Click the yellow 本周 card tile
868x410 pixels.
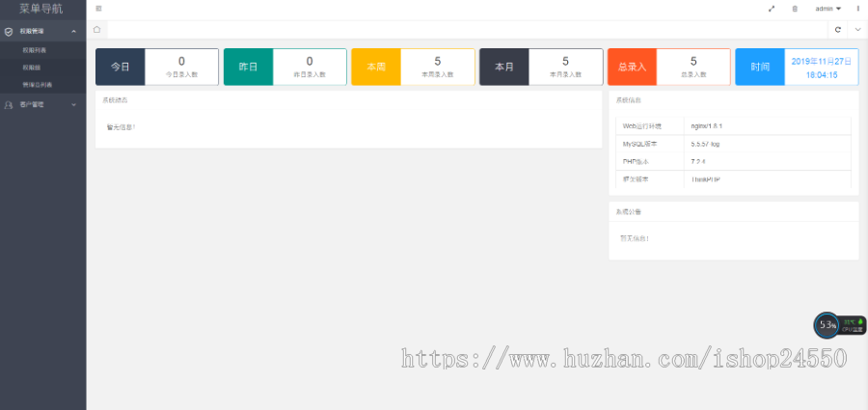point(376,67)
